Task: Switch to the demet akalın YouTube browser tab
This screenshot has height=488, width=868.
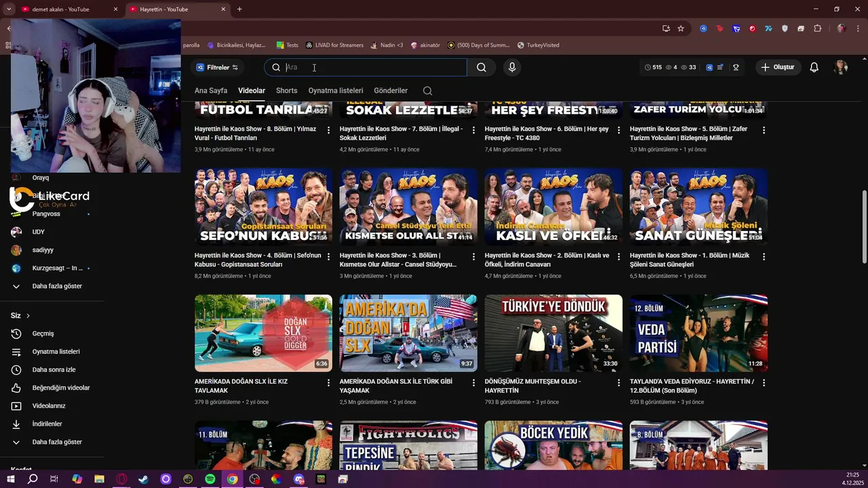Action: point(61,9)
